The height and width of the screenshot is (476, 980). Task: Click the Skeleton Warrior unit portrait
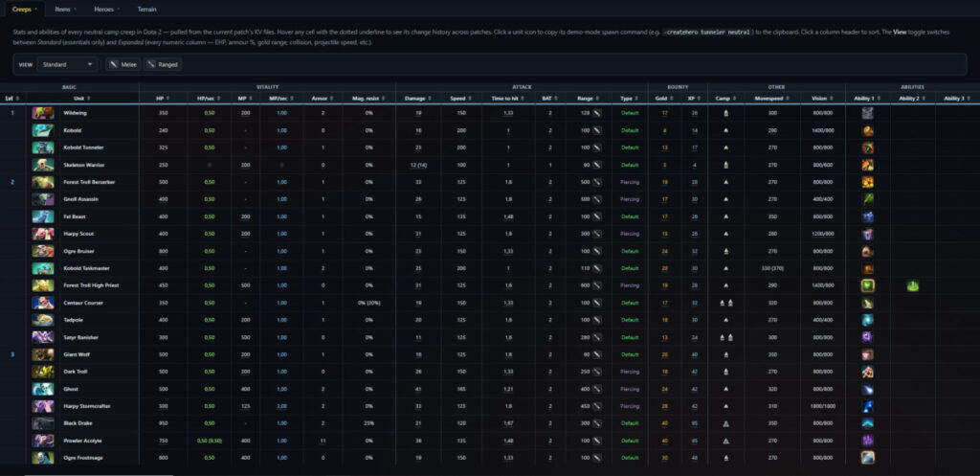pos(43,165)
